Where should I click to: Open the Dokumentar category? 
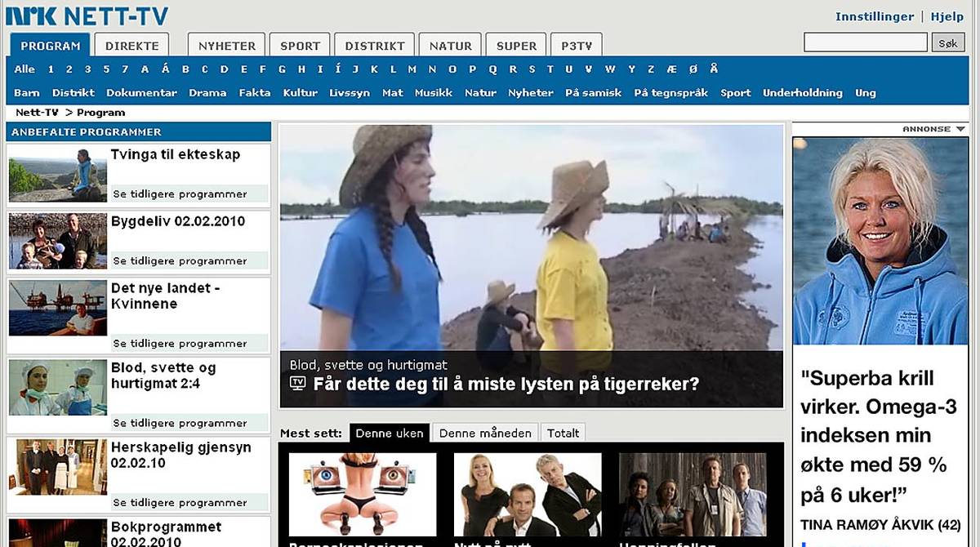click(141, 93)
